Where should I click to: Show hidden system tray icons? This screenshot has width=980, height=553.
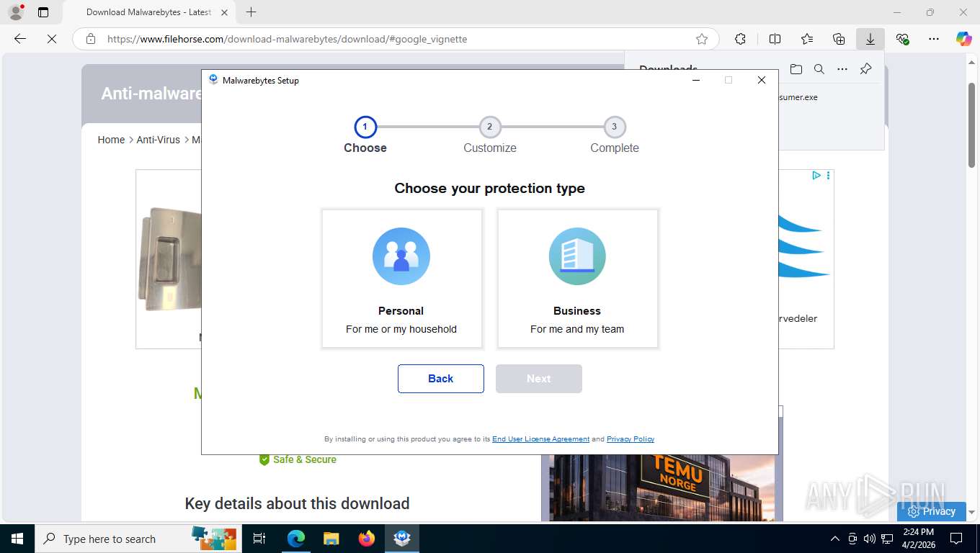pyautogui.click(x=835, y=539)
